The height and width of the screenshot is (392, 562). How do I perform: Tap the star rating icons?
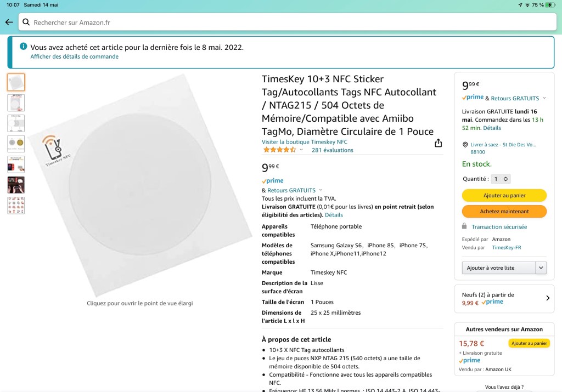(x=280, y=150)
